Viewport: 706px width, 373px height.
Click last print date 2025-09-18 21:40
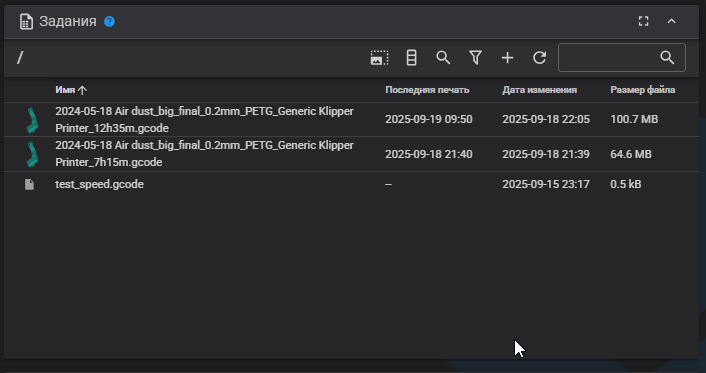pyautogui.click(x=429, y=154)
